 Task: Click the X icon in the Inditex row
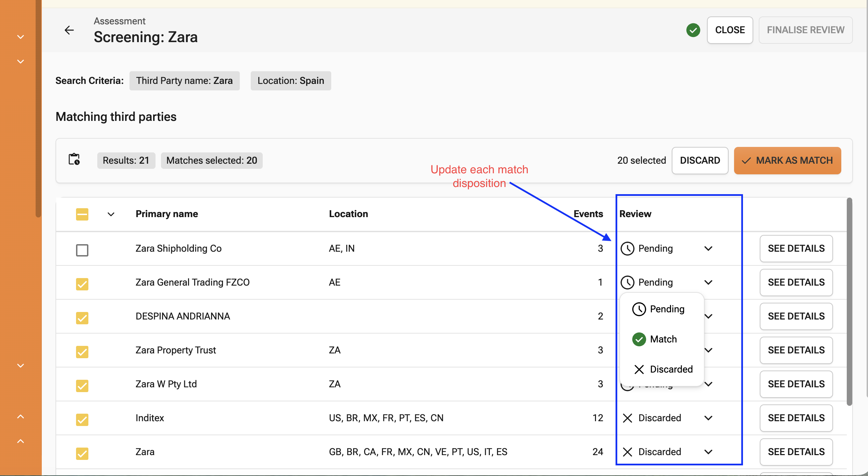pyautogui.click(x=627, y=418)
